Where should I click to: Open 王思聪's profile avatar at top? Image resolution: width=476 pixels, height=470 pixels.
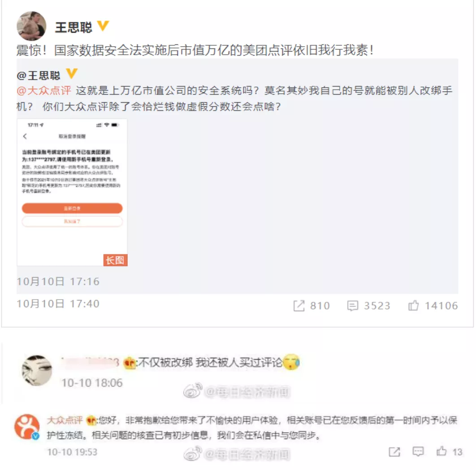(x=31, y=26)
